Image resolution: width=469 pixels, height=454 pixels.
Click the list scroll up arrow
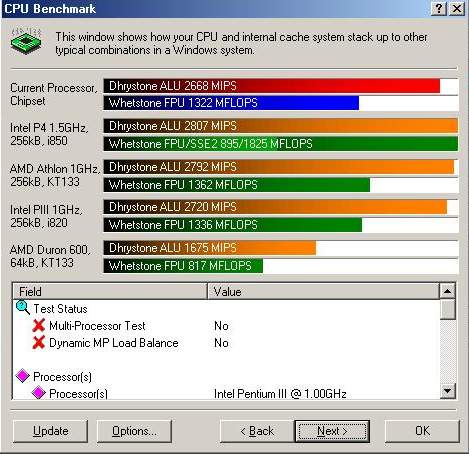pos(447,291)
